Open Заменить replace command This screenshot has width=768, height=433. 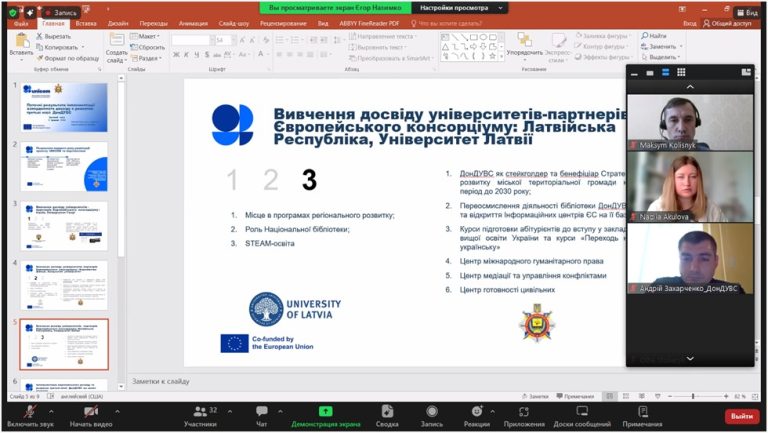(662, 47)
